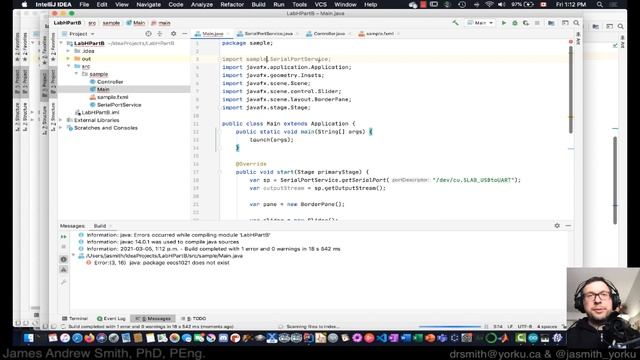Select error 'package eecs1021 does not exist'

pyautogui.click(x=162, y=263)
